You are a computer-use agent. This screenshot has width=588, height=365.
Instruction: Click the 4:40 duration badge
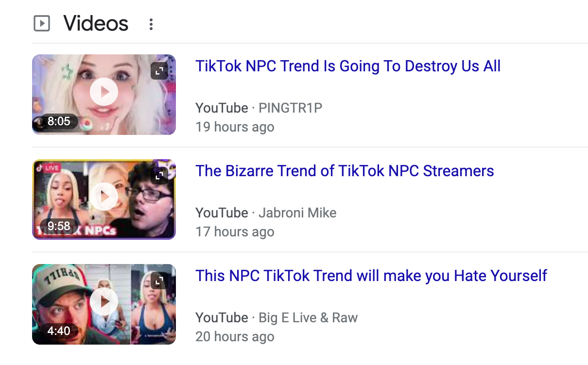[x=59, y=331]
